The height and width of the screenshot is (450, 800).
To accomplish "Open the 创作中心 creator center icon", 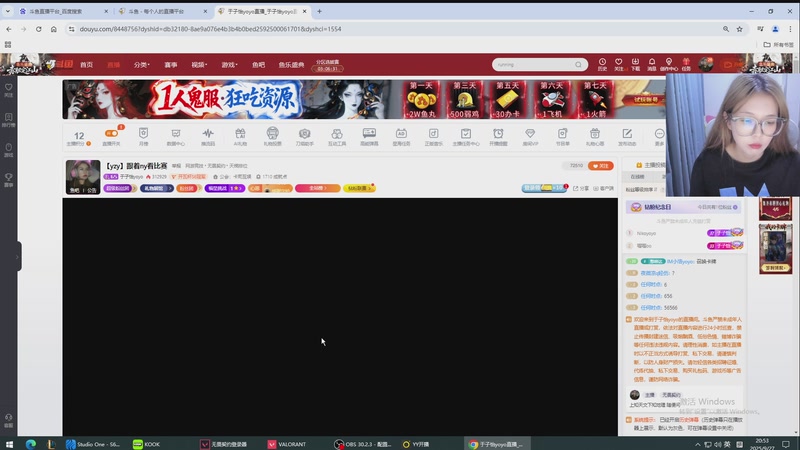I will pos(668,64).
